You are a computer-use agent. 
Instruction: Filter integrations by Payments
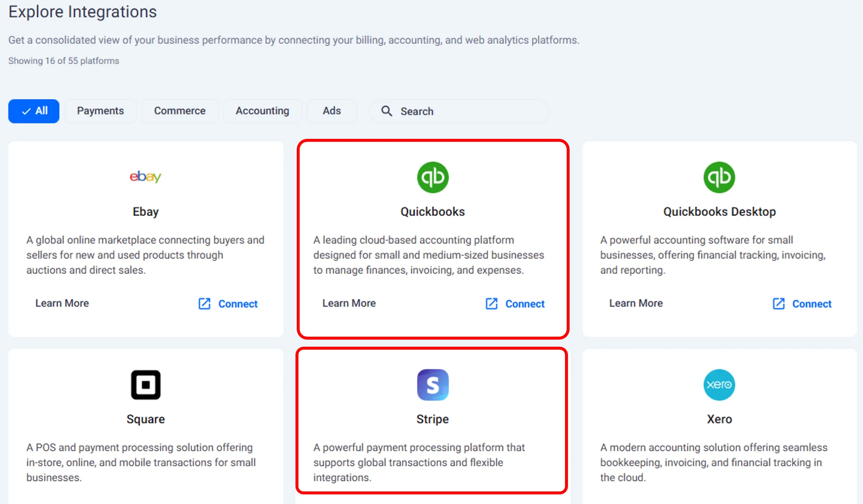point(100,111)
